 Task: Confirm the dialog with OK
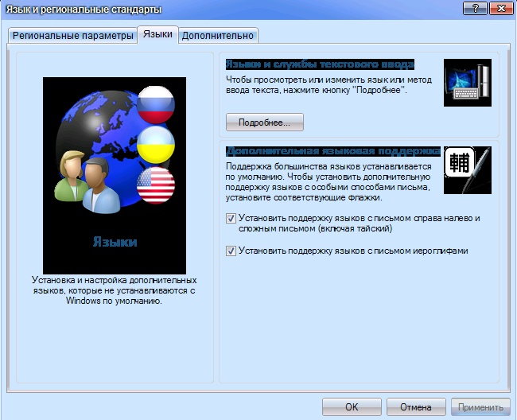pos(352,406)
